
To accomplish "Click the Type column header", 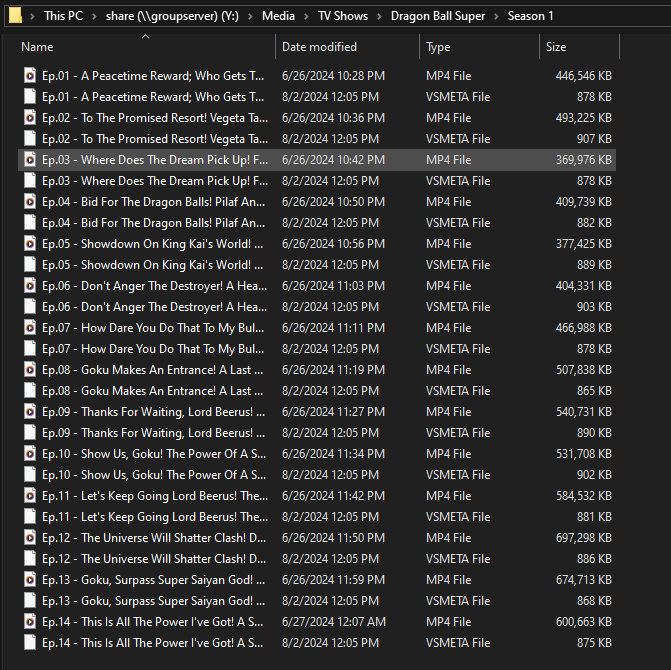I will click(438, 47).
